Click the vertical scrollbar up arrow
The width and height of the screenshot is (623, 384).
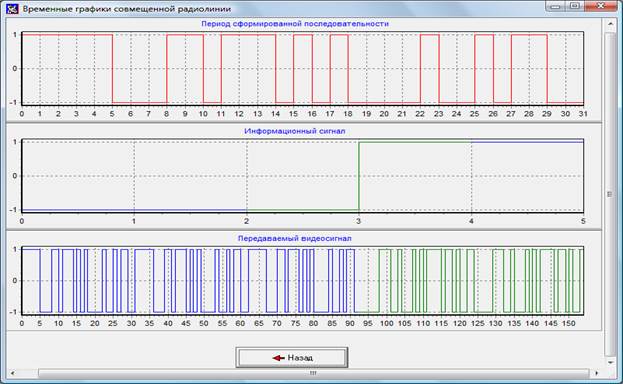pyautogui.click(x=610, y=25)
